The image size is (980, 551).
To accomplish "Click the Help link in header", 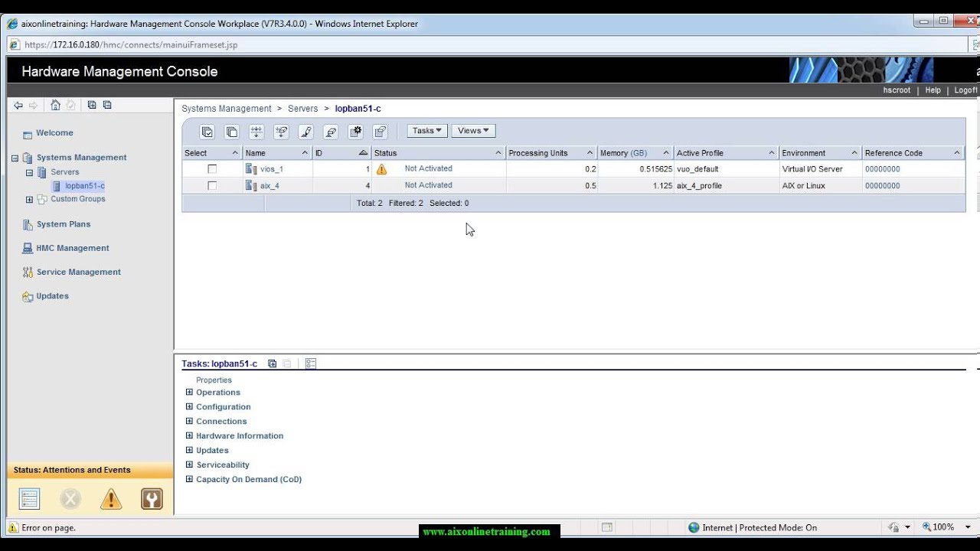I will tap(933, 90).
